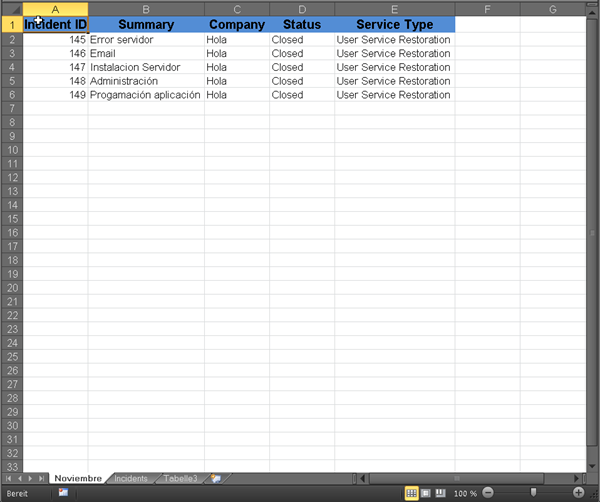600x502 pixels.
Task: Select the Noviembre sheet tab
Action: pos(78,479)
